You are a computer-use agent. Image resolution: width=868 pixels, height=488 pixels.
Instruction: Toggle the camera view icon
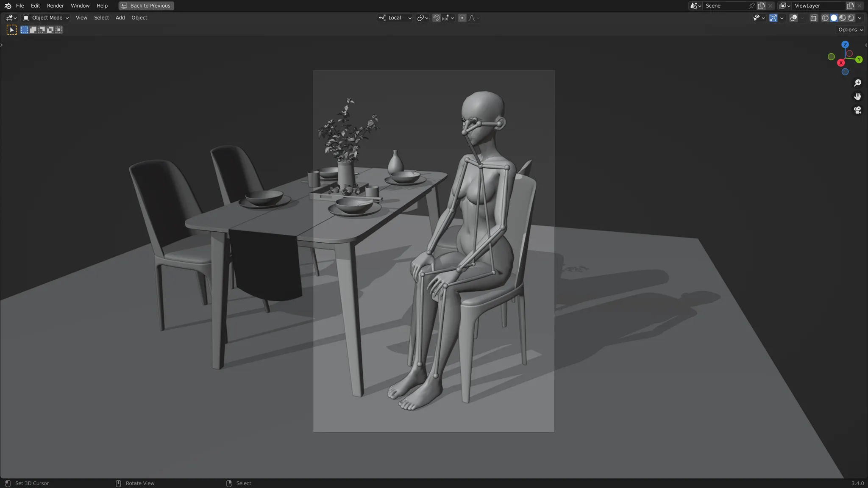(x=857, y=110)
